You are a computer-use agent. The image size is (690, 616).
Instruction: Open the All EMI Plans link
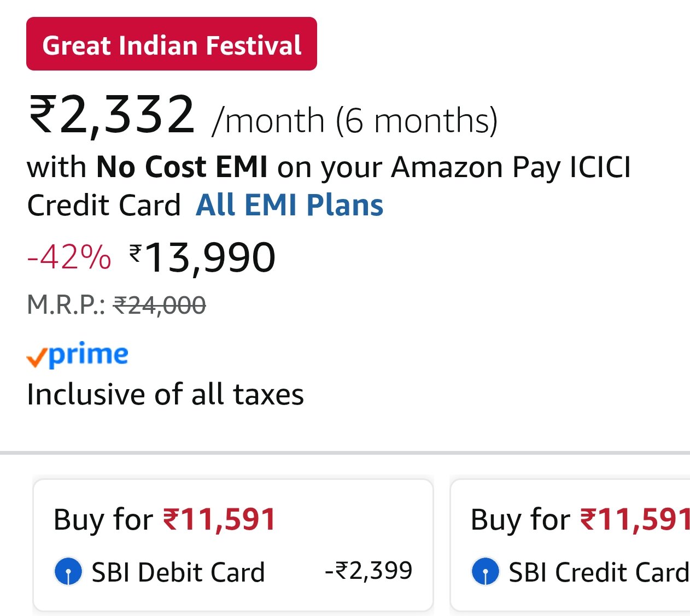pos(289,206)
